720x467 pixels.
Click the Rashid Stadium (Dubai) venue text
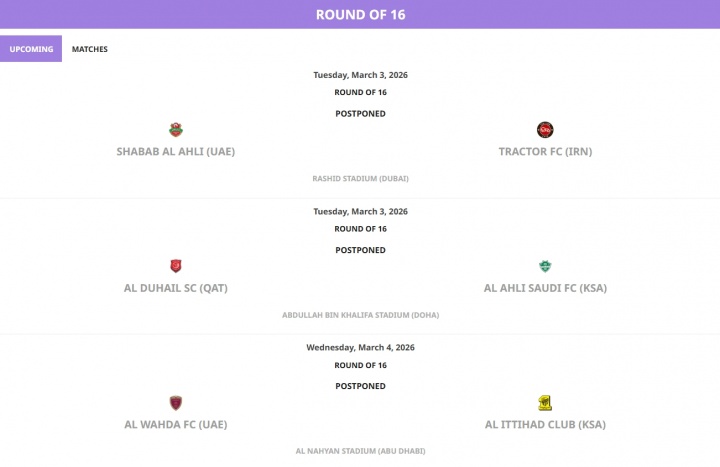pyautogui.click(x=360, y=178)
